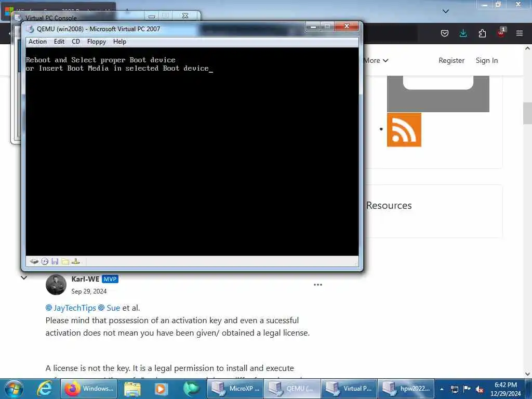Click the CD drive status icon in QEMU window
532x399 pixels.
pos(45,261)
